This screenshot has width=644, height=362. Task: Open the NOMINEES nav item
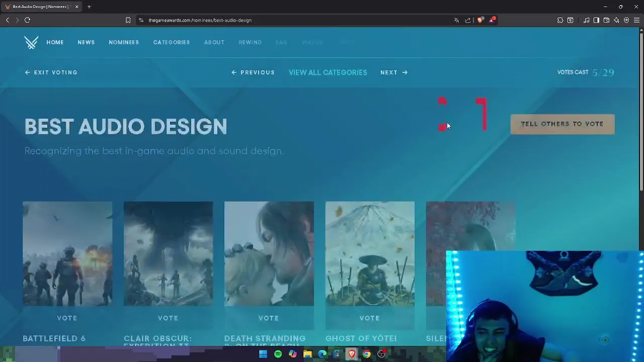(x=124, y=42)
